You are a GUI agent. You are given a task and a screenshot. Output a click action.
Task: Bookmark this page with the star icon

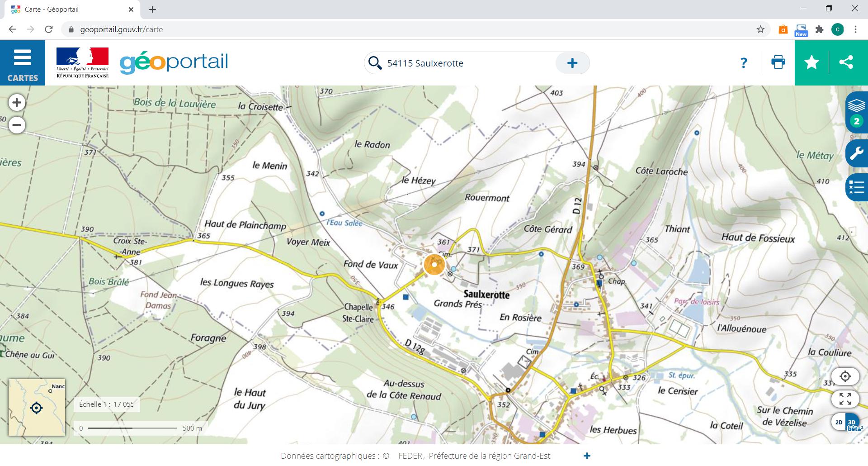click(760, 29)
